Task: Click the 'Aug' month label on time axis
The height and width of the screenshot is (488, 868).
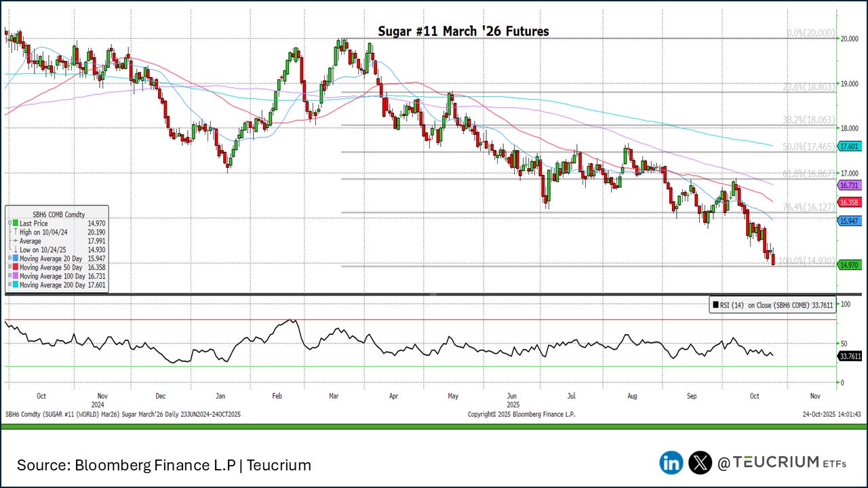Action: click(x=632, y=395)
